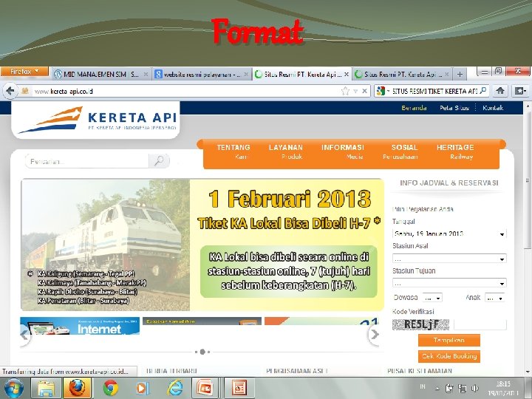The image size is (532, 399).
Task: Open Kontak link
Action: point(493,108)
